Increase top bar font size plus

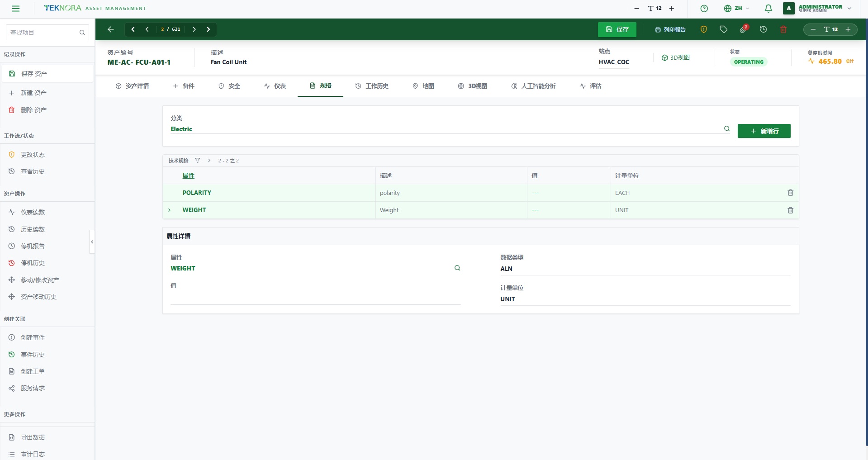click(x=672, y=9)
